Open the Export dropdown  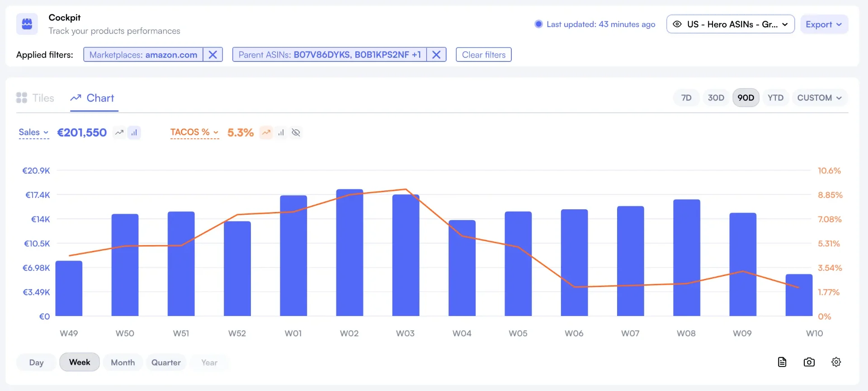coord(824,24)
